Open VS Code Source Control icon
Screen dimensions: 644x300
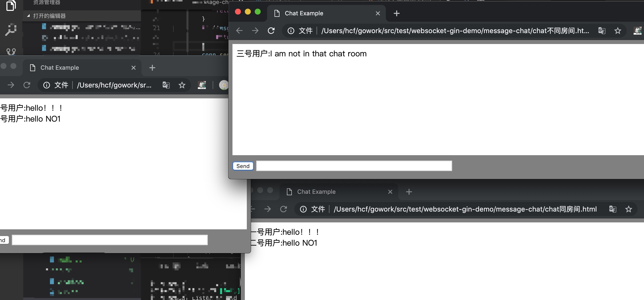click(11, 51)
